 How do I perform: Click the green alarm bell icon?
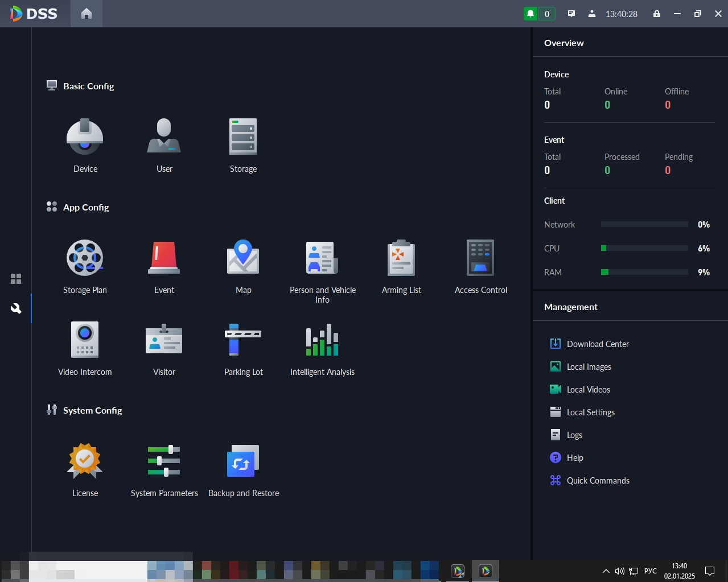[530, 14]
